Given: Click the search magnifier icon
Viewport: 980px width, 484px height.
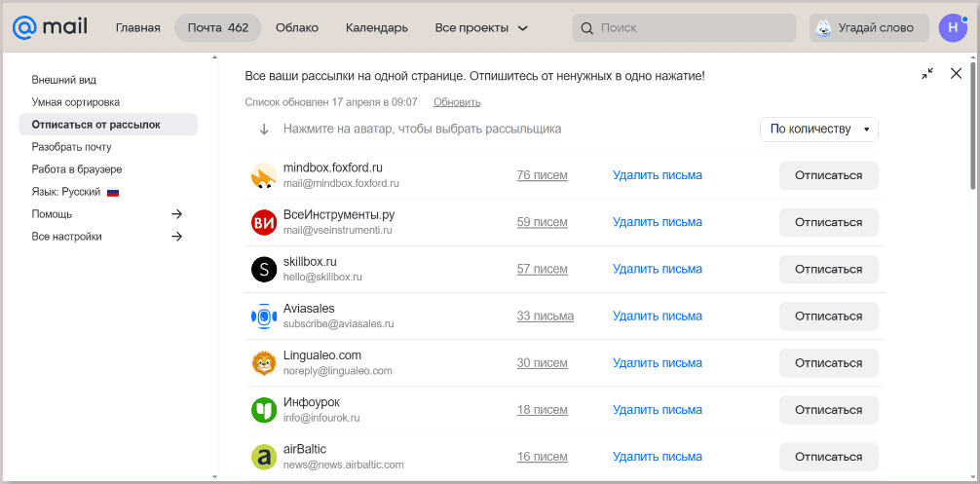Looking at the screenshot, I should click(586, 28).
